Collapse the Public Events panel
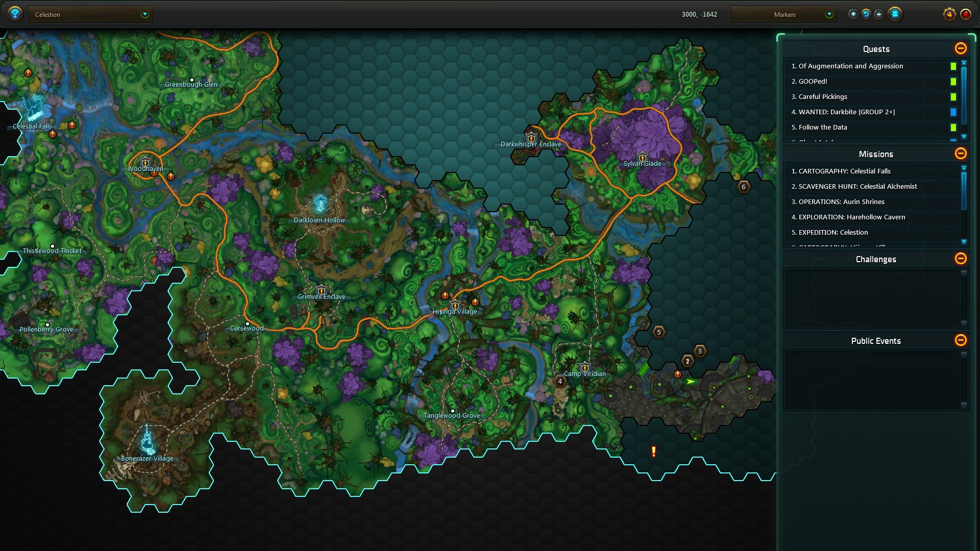 click(961, 340)
